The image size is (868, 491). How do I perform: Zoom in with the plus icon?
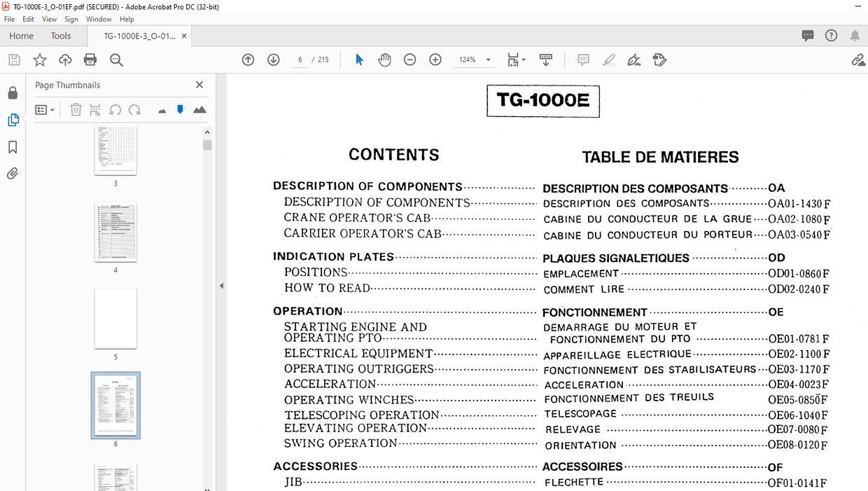point(435,60)
